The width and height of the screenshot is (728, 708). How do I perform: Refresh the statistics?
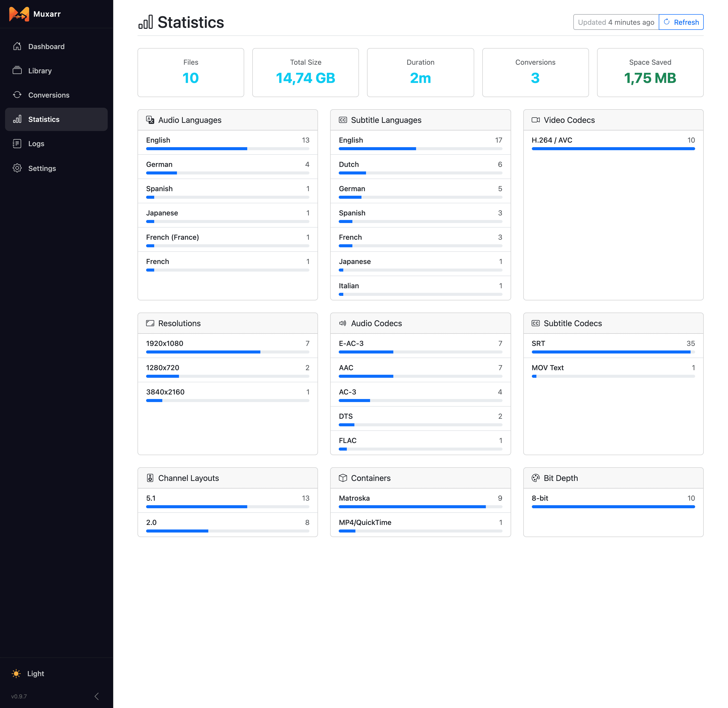pyautogui.click(x=681, y=22)
